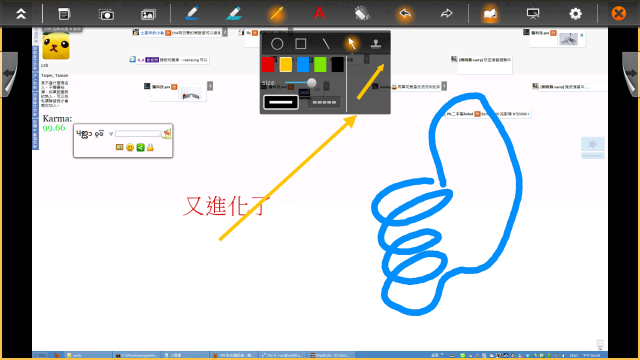Viewport: 640px width, 360px height.
Task: Redo with the right curved arrow
Action: (x=447, y=13)
